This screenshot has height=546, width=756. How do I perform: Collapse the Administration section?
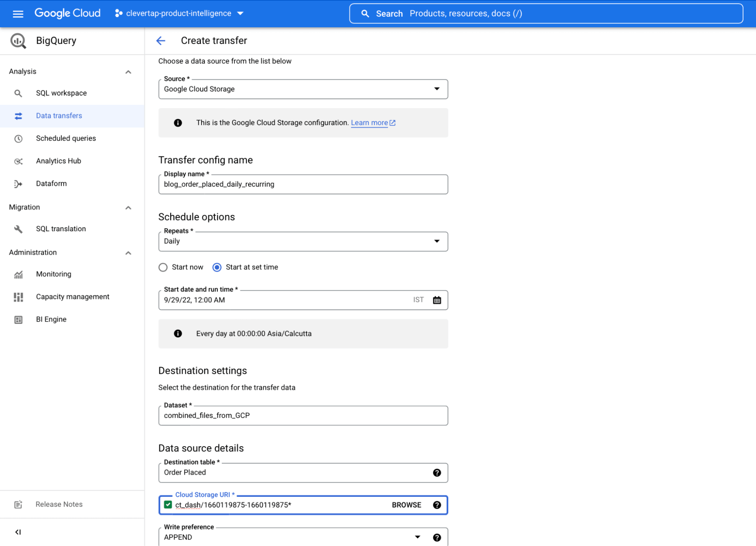point(128,253)
